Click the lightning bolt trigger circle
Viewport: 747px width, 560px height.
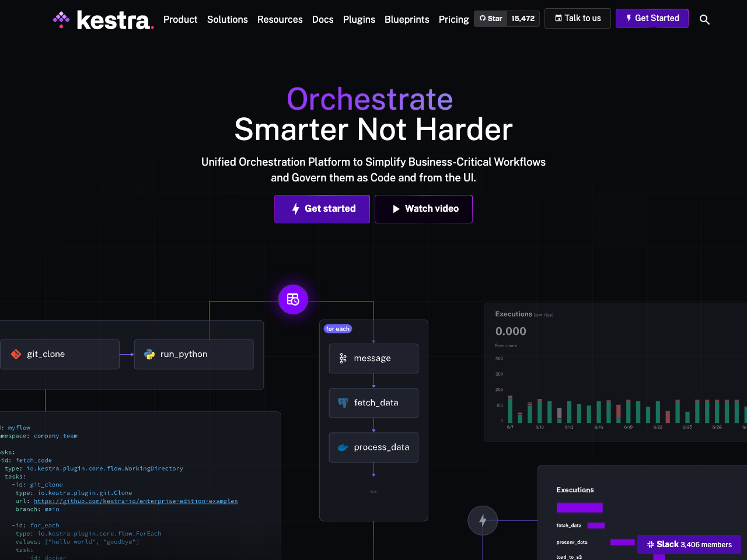pyautogui.click(x=483, y=520)
